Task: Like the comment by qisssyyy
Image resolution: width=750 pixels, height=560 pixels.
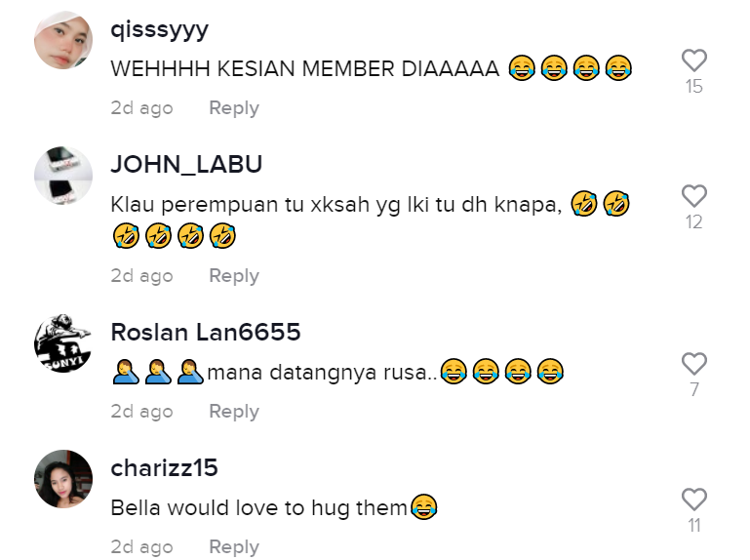Action: point(694,60)
